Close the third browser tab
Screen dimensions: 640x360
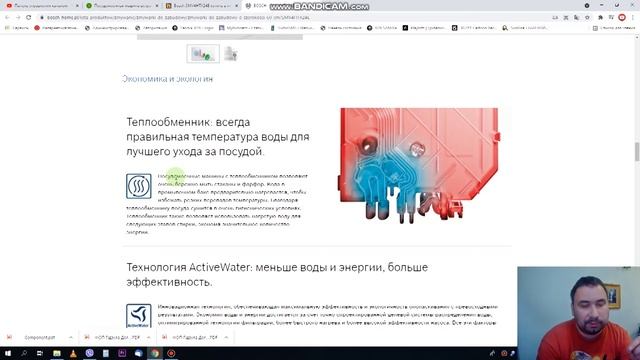tap(236, 6)
